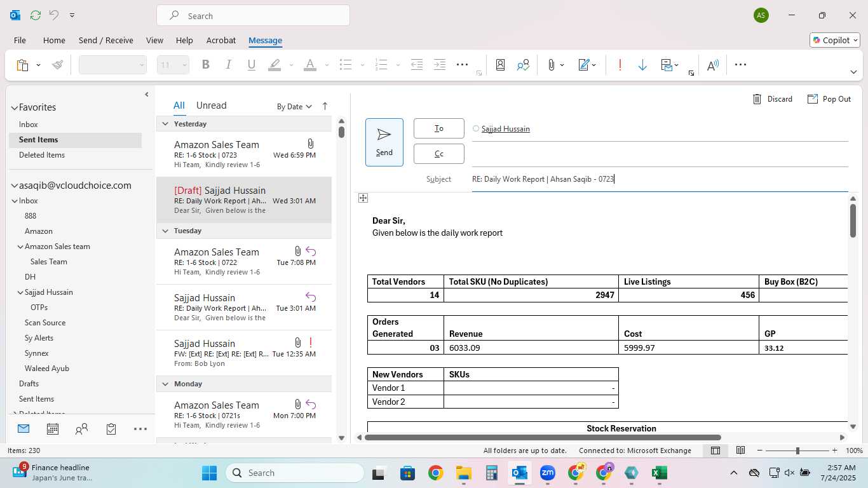Screen dimensions: 868x488
Task: Select the Format Painter tool
Action: click(x=58, y=65)
